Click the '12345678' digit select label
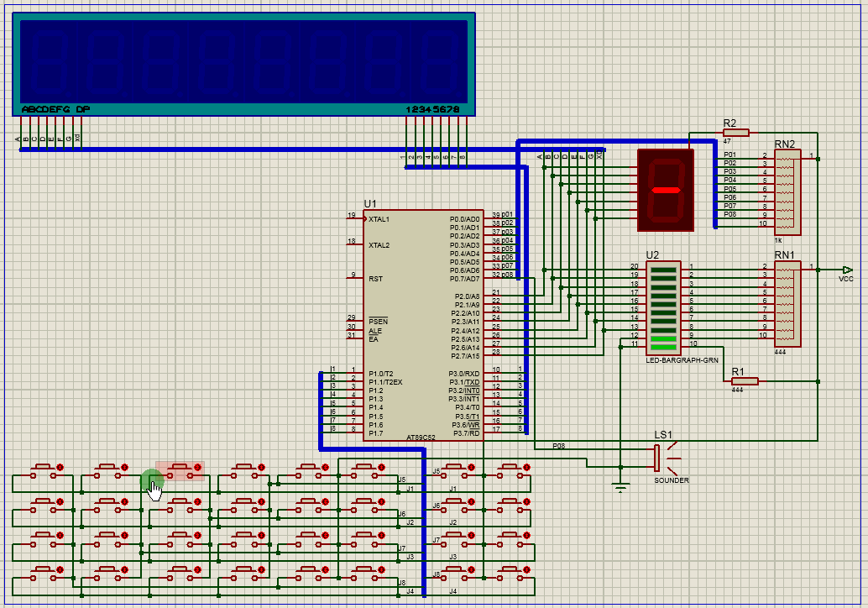This screenshot has height=608, width=868. (433, 109)
